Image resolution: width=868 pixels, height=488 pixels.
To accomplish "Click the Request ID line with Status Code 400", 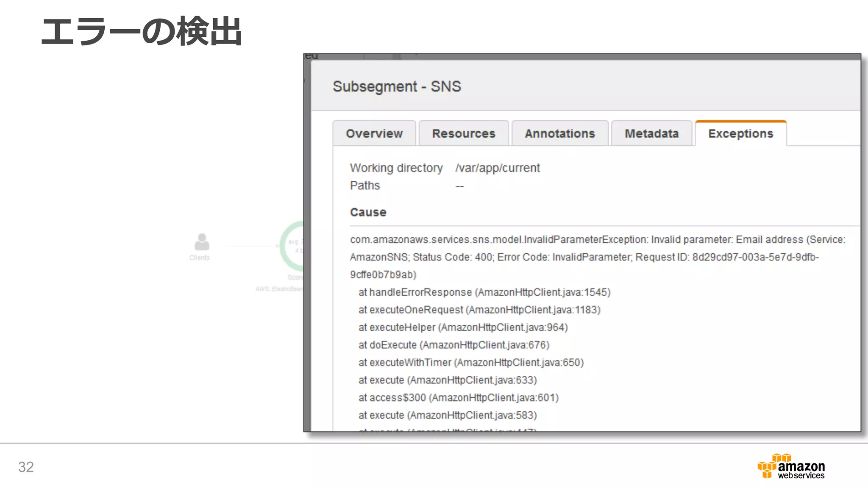I will [x=584, y=257].
